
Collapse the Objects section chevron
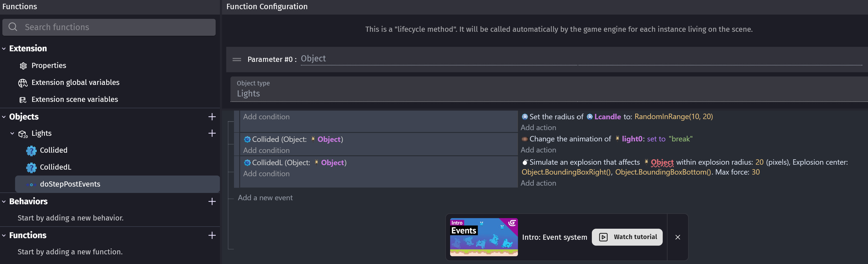[x=4, y=117]
